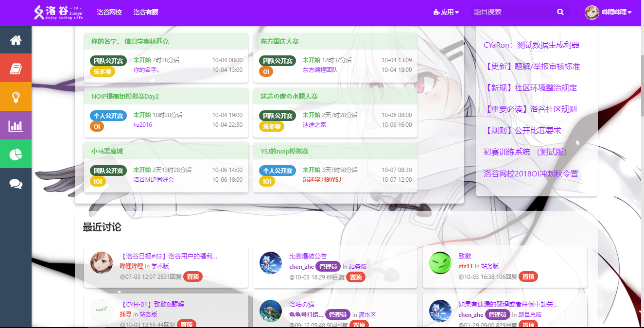Screen dimensions: 644x328
Task: Click 团队公开赛 badge on 东方国庆大赛
Action: [278, 61]
